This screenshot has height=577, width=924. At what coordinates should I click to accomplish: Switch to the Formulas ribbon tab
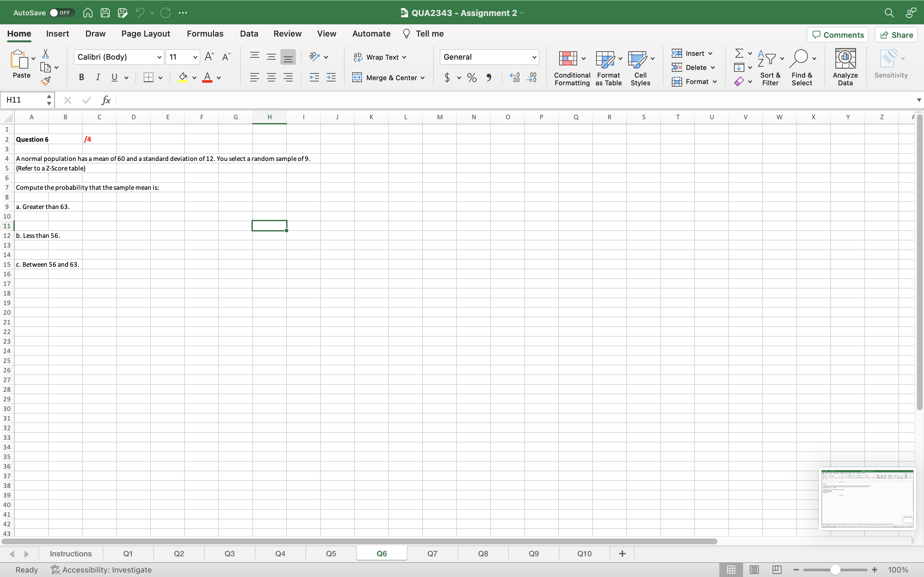[x=205, y=34]
